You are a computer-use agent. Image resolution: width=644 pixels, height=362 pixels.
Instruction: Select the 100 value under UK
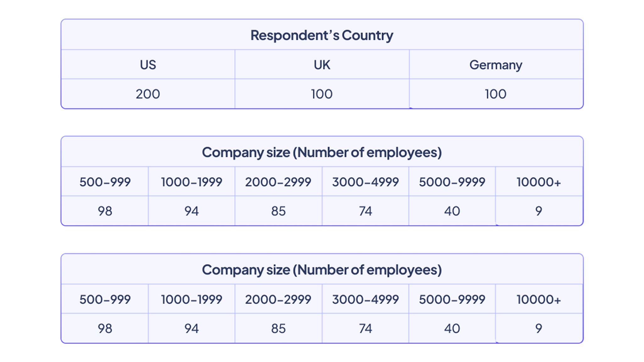click(322, 94)
